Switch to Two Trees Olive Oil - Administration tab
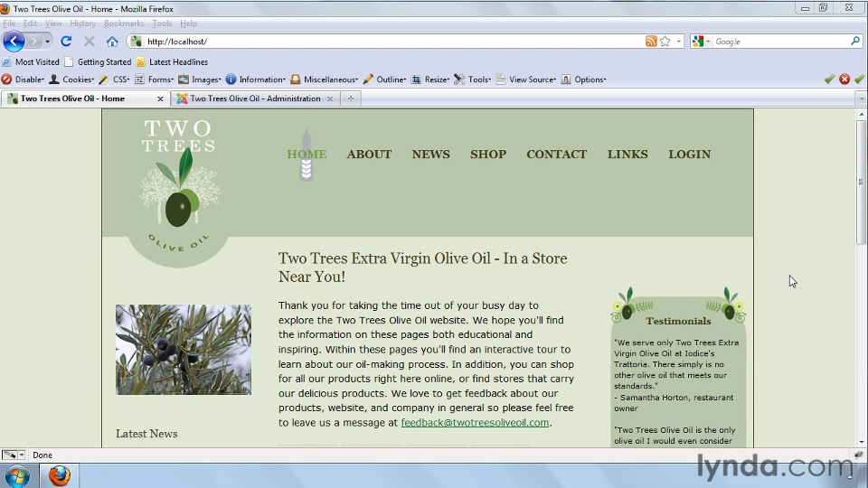The image size is (868, 488). click(x=254, y=99)
